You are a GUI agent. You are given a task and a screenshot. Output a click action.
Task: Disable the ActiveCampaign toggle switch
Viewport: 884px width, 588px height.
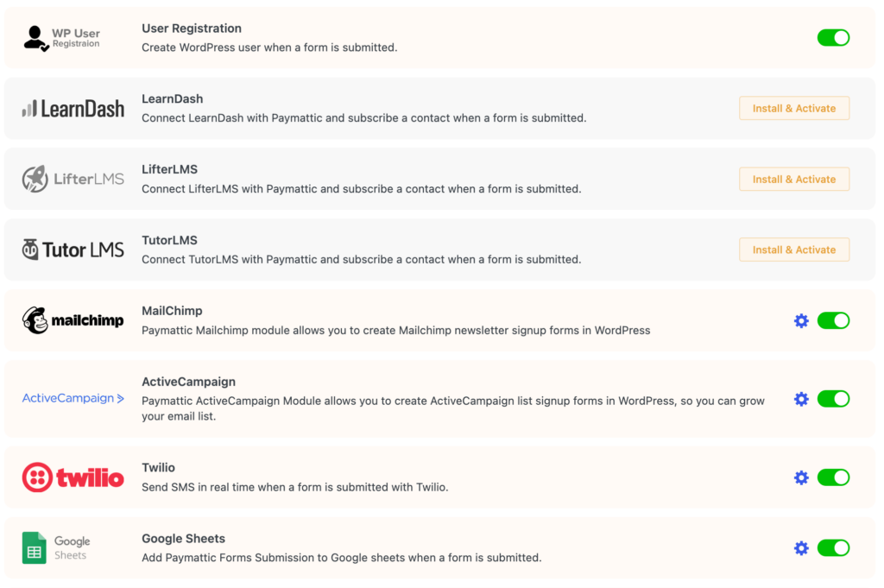click(x=833, y=399)
